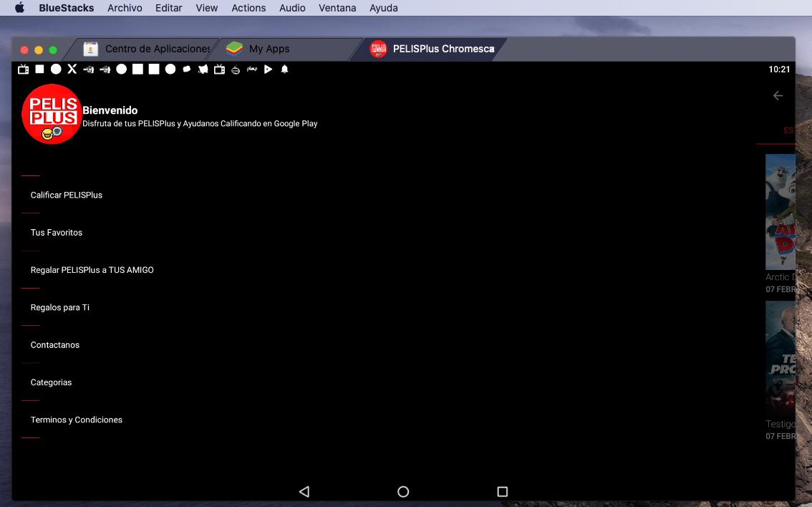
Task: Tap the bell notification icon in status bar
Action: coord(284,69)
